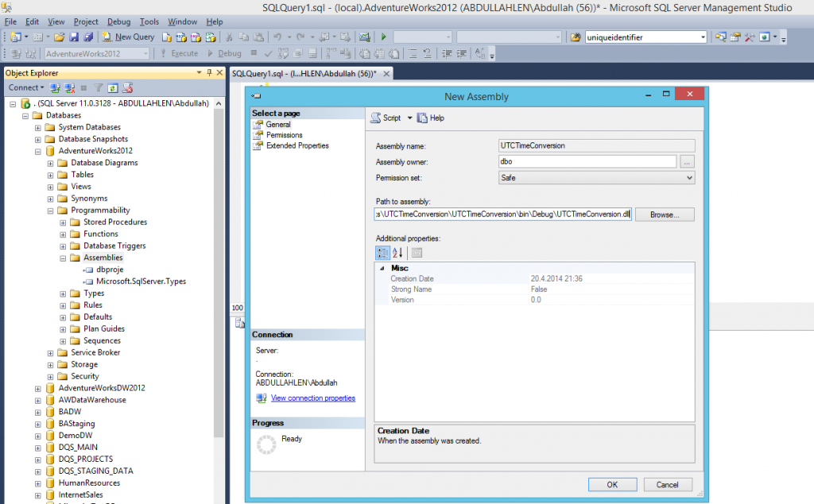Click the Assembly owner browse ellipsis button
The height and width of the screenshot is (504, 814).
(687, 162)
